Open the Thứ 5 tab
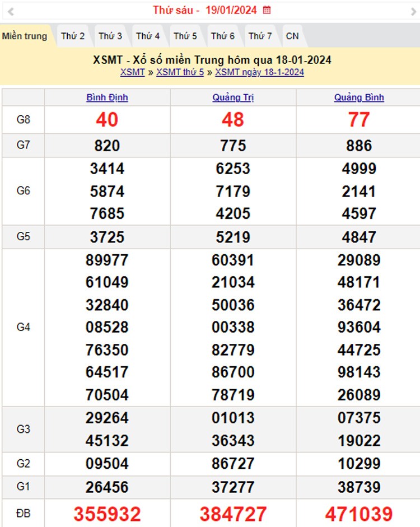 coord(185,36)
